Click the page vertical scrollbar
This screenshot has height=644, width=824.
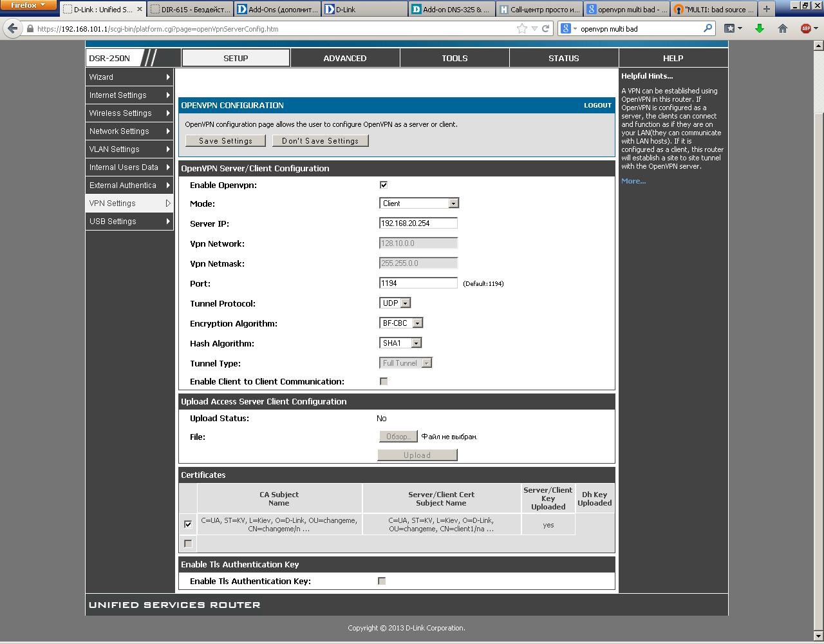819,340
